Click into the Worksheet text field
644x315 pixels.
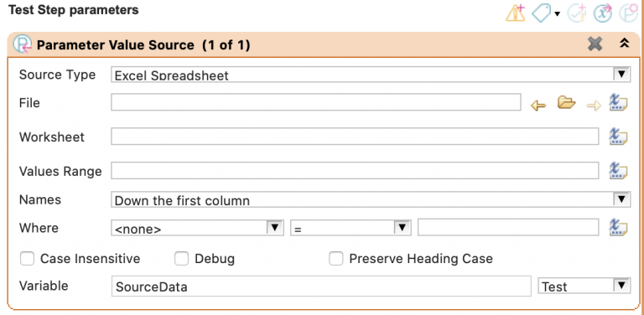(355, 137)
